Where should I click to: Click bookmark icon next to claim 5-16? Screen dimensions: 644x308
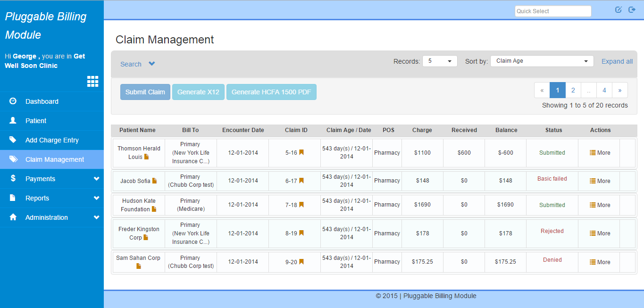301,152
